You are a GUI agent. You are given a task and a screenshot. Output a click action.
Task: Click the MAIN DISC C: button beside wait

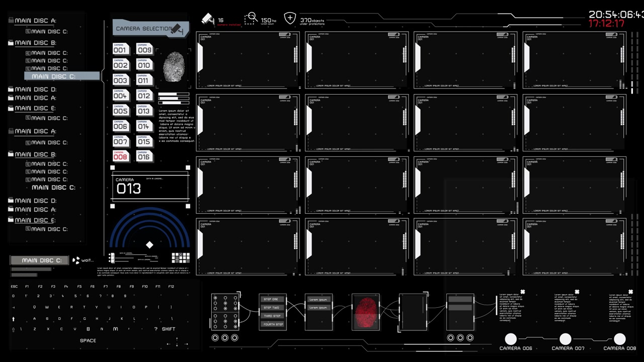[40, 260]
